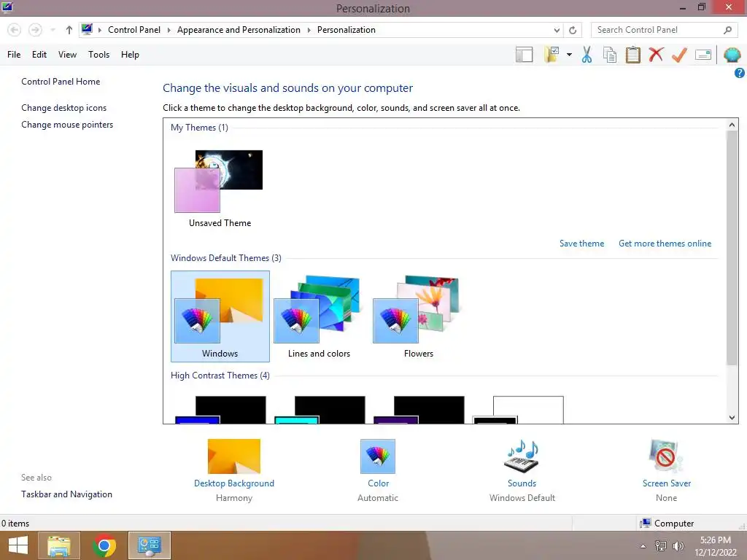Viewport: 747px width, 560px height.
Task: Launch File Explorer from taskbar
Action: [x=58, y=545]
